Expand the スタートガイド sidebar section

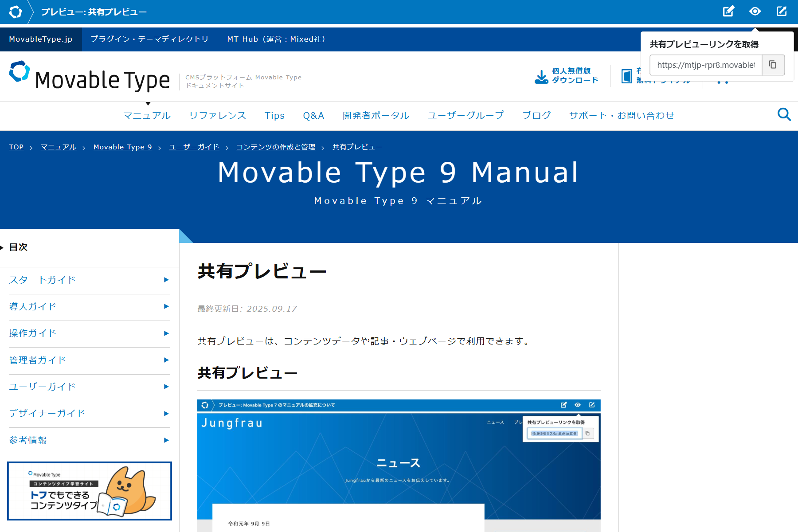coord(42,280)
